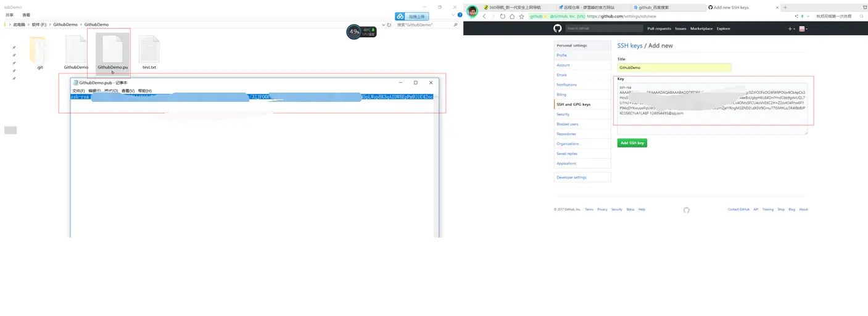Open Repositories settings
868x316 pixels.
pos(582,134)
